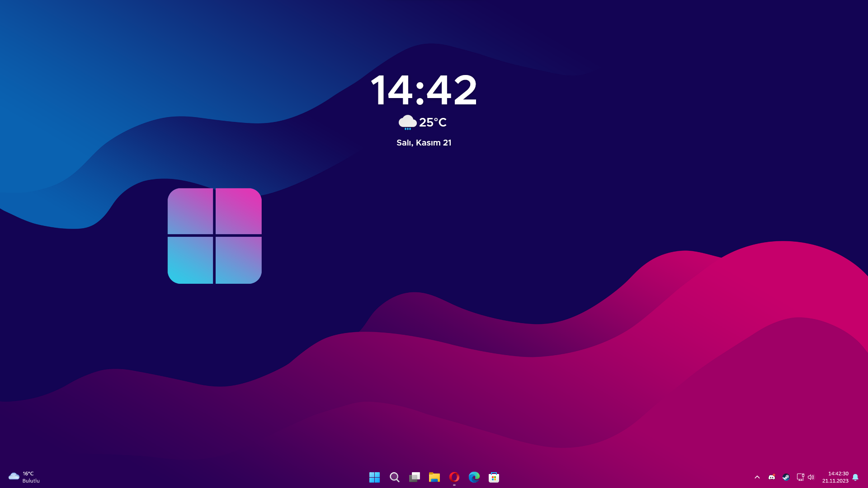Click the Discord tray icon
Screen dimensions: 868x488
tap(772, 477)
